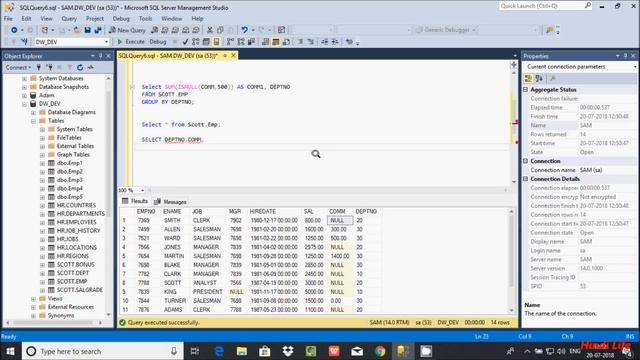640x360 pixels.
Task: Click Connect in Object Explorer
Action: pyautogui.click(x=18, y=67)
